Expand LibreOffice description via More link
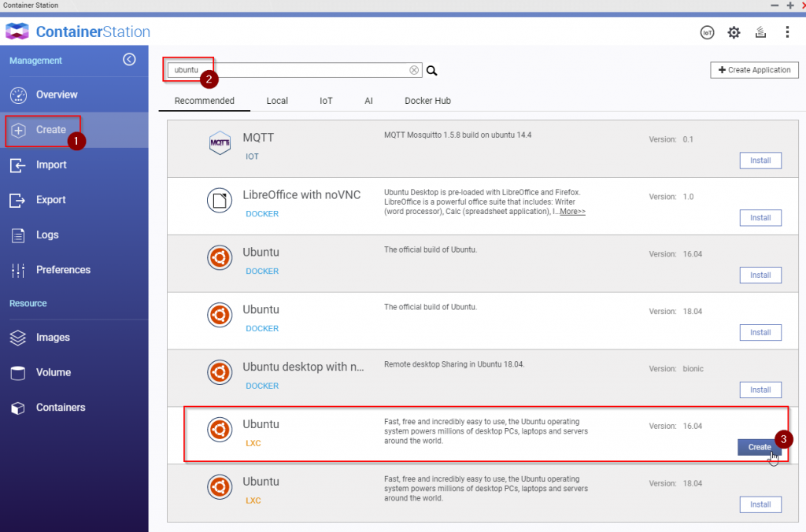Image resolution: width=806 pixels, height=532 pixels. coord(572,212)
